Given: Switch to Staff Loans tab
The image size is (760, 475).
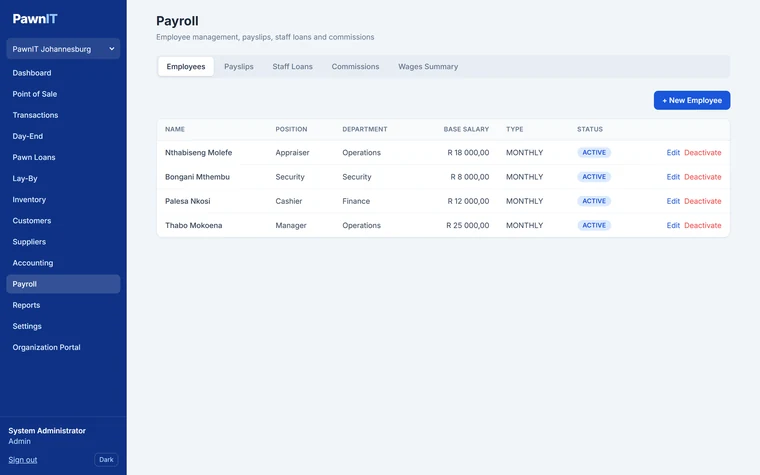Looking at the screenshot, I should tap(292, 66).
